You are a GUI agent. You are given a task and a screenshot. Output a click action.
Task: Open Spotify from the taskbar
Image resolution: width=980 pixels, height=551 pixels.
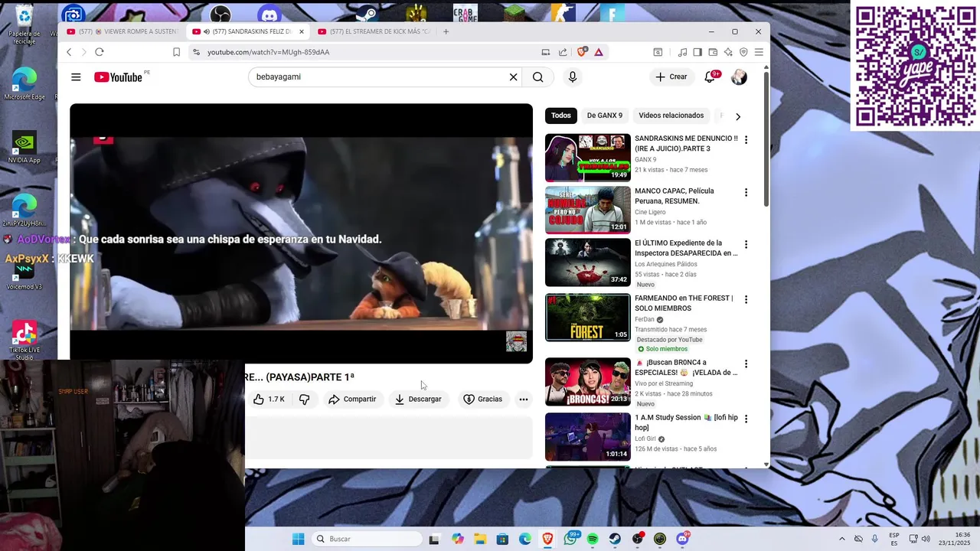click(x=593, y=539)
